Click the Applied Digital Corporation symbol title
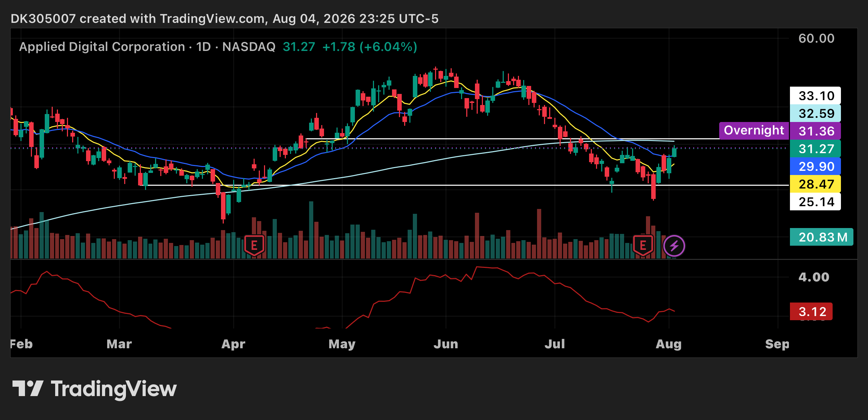The height and width of the screenshot is (420, 868). pos(102,47)
